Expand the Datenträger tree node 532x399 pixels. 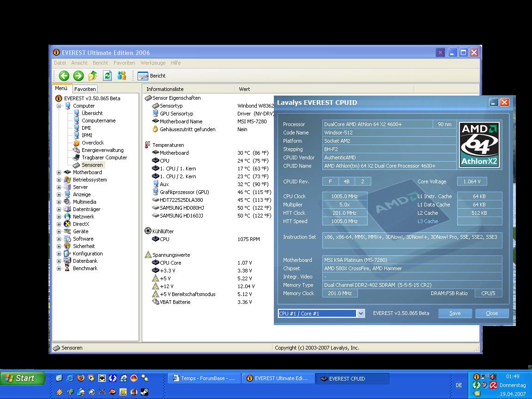(59, 209)
